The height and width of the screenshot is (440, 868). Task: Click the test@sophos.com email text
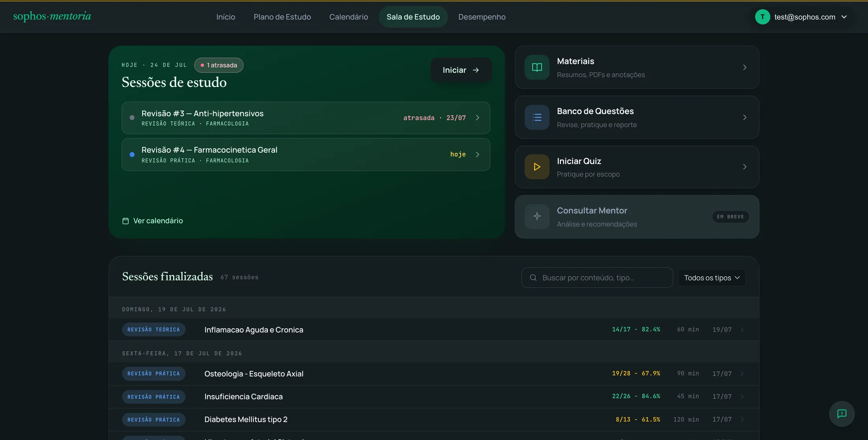point(804,17)
